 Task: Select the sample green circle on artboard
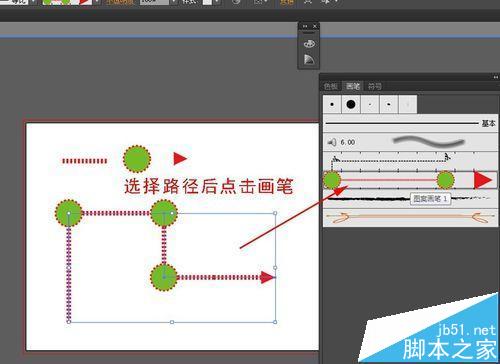[x=137, y=159]
